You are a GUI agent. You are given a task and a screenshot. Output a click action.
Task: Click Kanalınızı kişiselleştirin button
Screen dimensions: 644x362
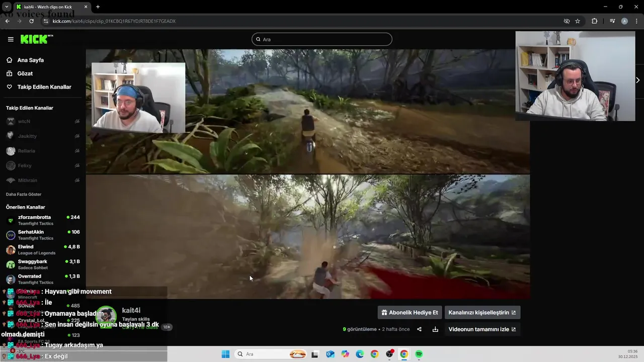482,312
